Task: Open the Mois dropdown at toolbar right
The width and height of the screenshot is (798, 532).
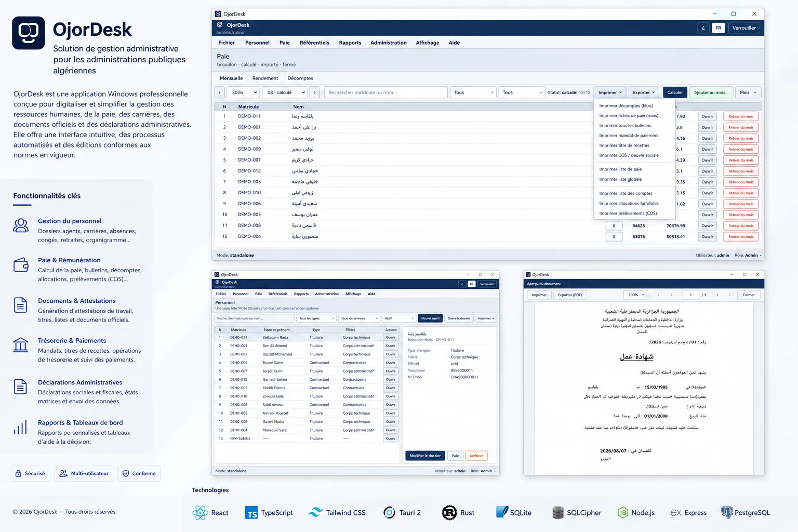Action: 748,92
